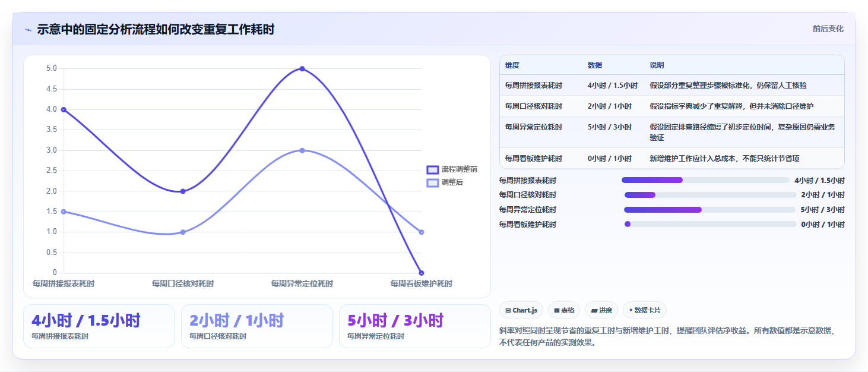The image size is (868, 372).
Task: Click the note starting 假设固定排查路径
Action: 743,133
